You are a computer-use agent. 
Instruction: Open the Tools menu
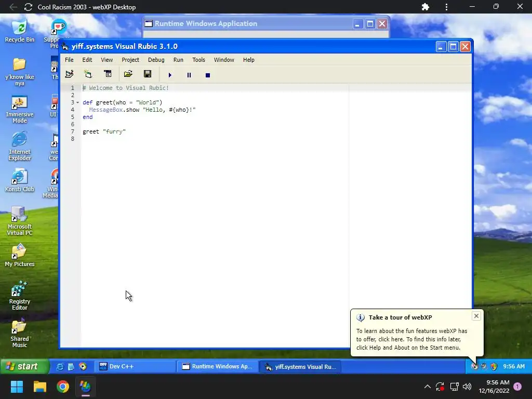click(198, 60)
